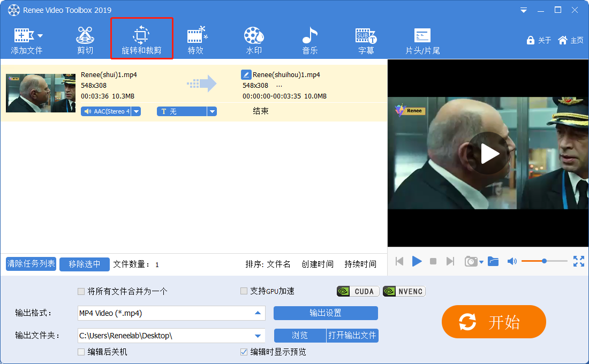Click the 结束 label in the file row
589x364 pixels.
pos(261,111)
